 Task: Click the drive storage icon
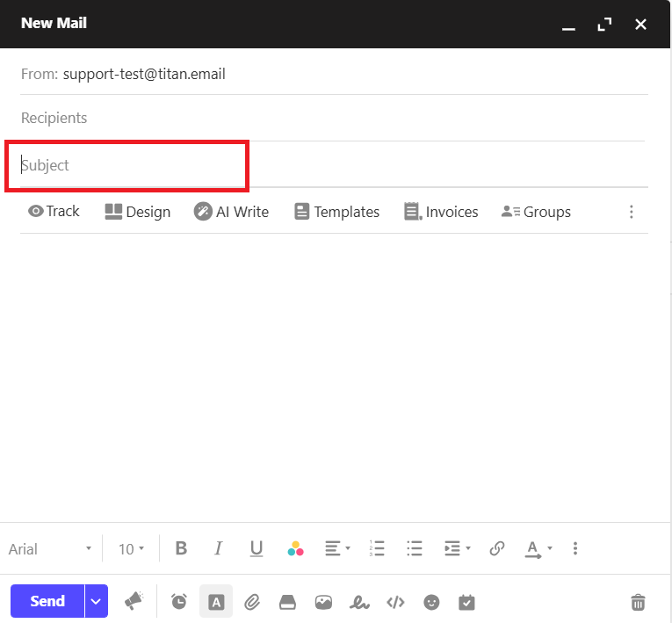tap(287, 602)
